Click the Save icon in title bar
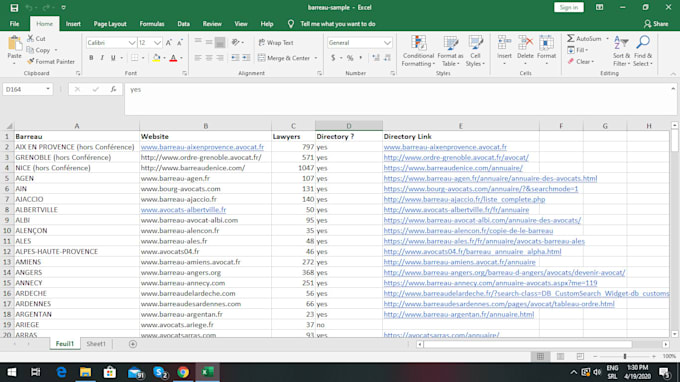The width and height of the screenshot is (680, 382). tap(14, 8)
